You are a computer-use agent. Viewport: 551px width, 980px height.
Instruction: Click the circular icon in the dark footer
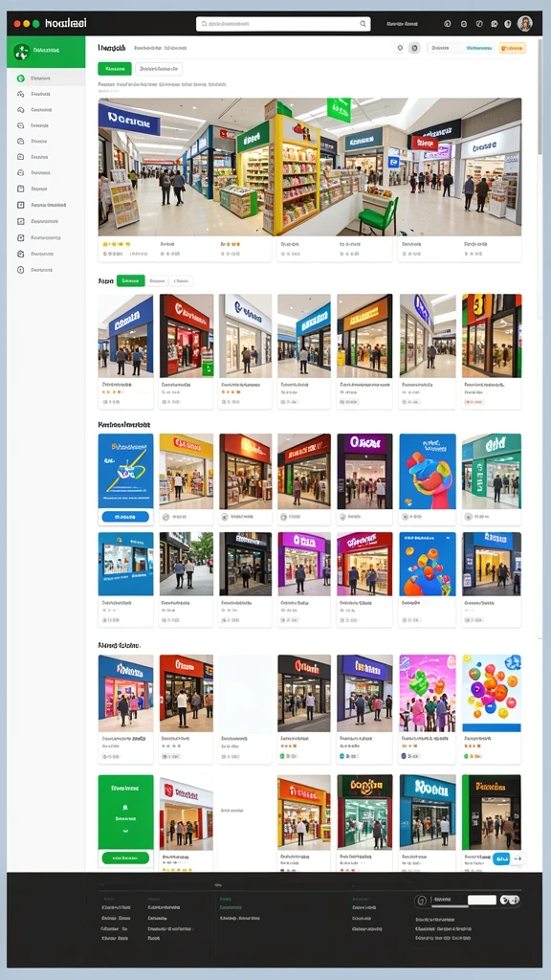[422, 901]
